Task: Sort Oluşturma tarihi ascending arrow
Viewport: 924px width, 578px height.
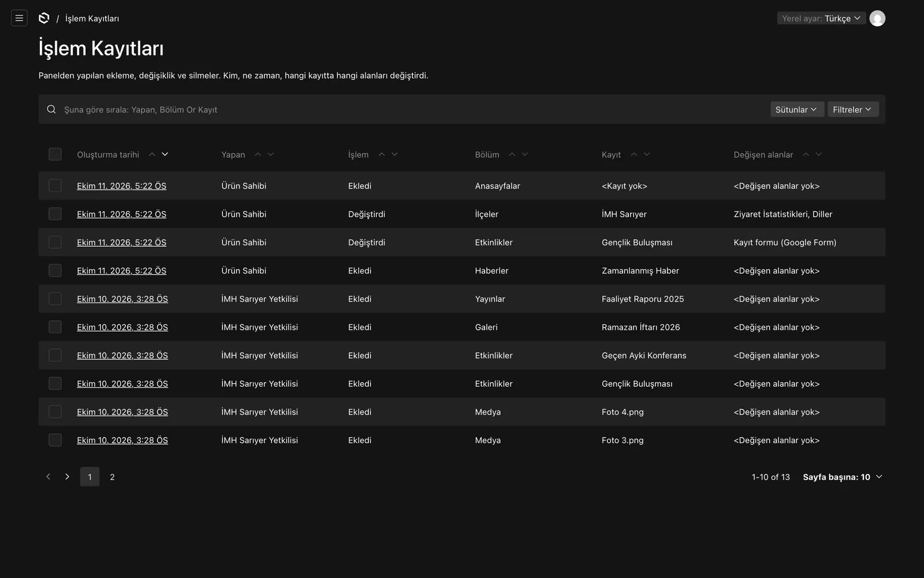Action: [152, 154]
